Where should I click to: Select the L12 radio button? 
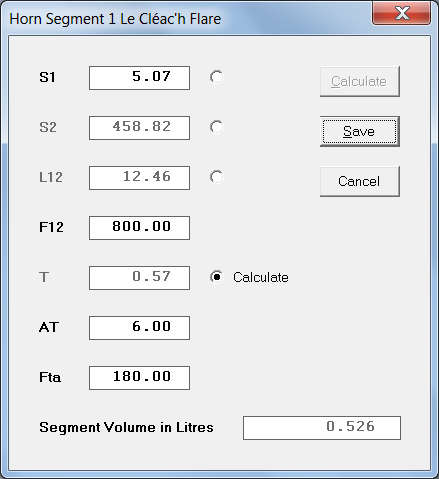[216, 177]
